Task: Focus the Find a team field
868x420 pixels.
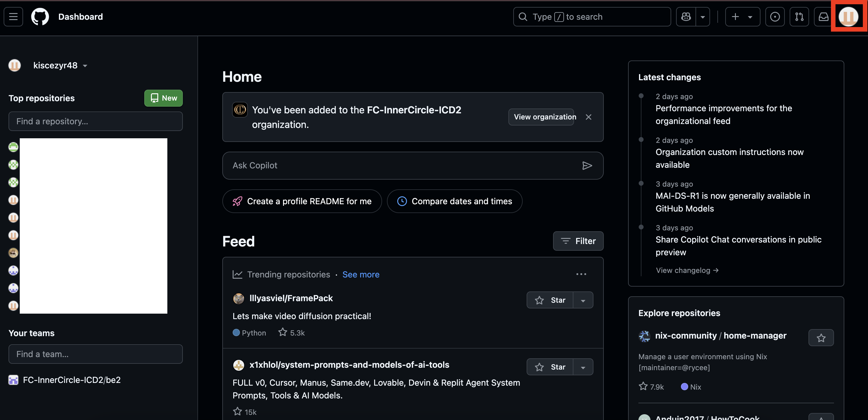Action: pos(95,354)
